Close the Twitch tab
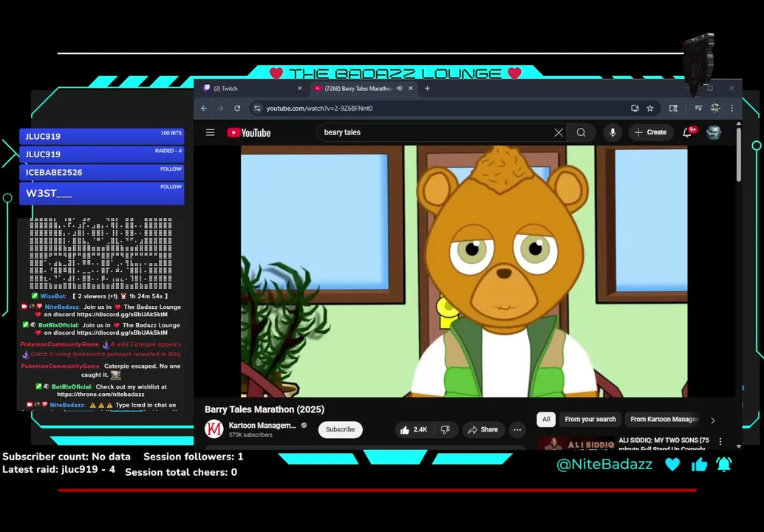Screen dimensions: 764x532 tap(300, 88)
